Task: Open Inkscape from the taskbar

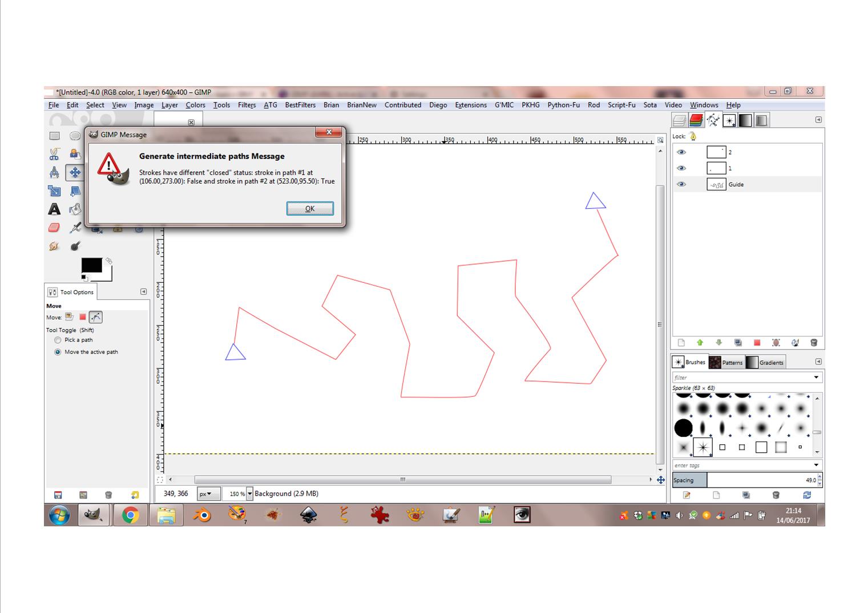Action: [308, 515]
